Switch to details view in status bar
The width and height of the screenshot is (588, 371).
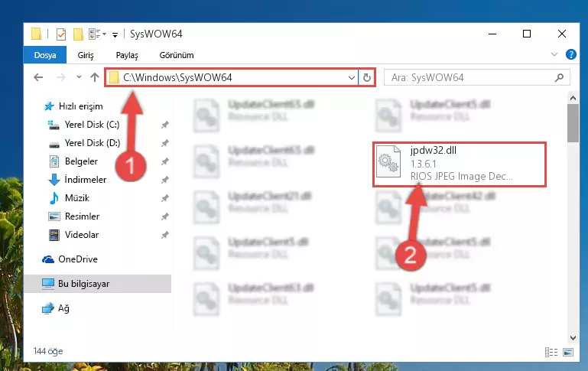(x=551, y=352)
